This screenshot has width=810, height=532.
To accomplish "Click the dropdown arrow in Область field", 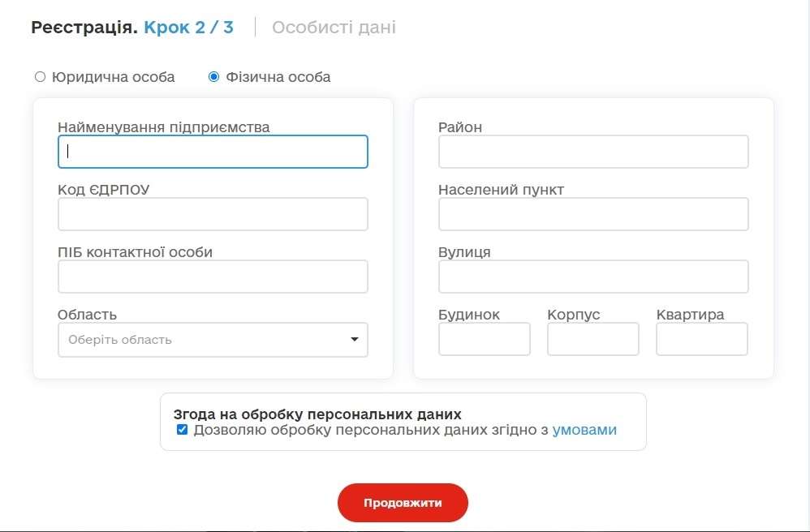I will pyautogui.click(x=355, y=340).
